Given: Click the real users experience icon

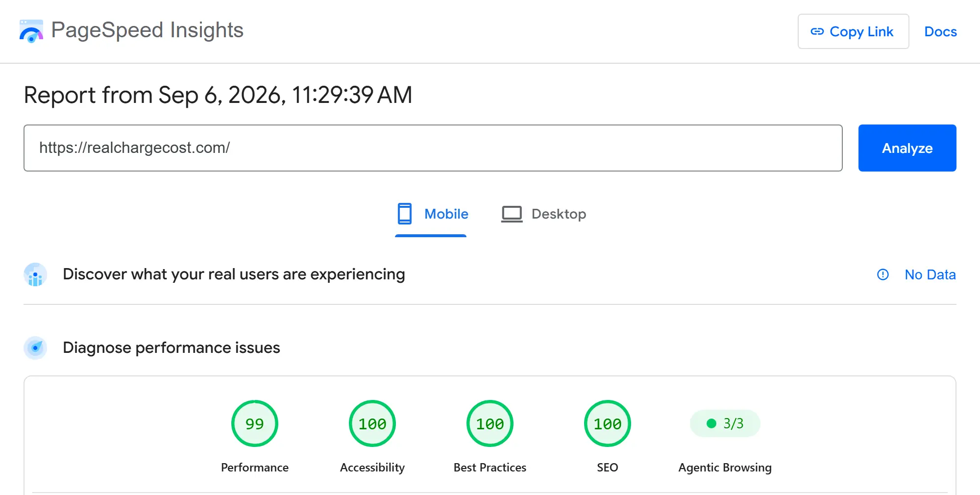Looking at the screenshot, I should 35,274.
